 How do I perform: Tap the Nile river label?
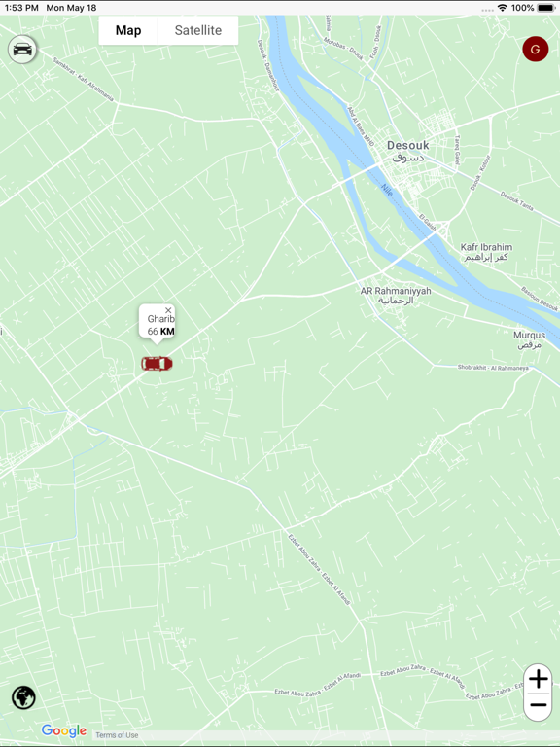point(387,190)
